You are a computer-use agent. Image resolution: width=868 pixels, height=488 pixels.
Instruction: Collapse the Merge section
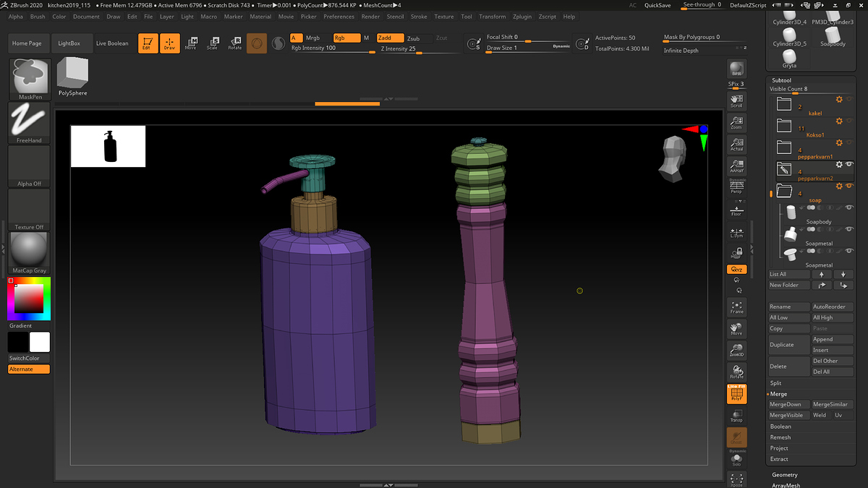click(x=778, y=394)
